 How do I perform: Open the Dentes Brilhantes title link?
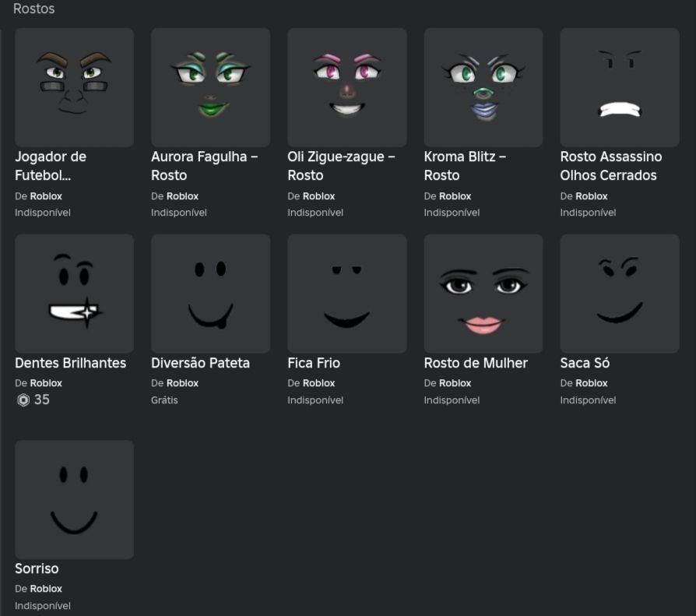71,363
